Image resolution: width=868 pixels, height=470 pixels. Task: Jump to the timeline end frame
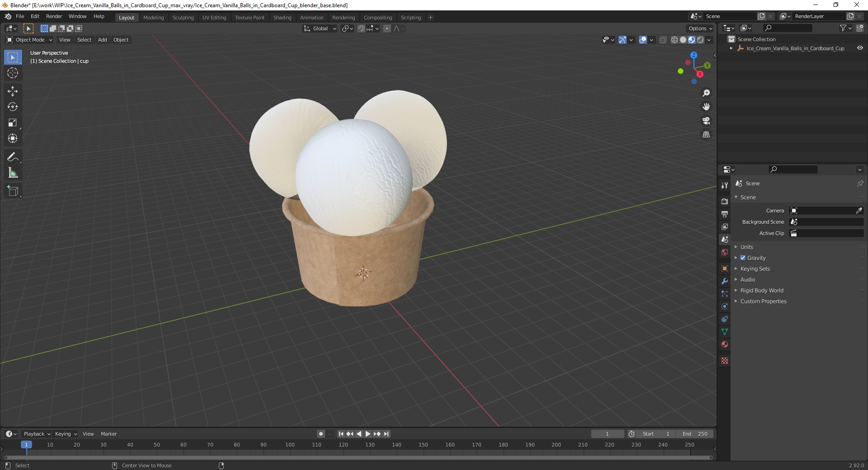coord(386,434)
